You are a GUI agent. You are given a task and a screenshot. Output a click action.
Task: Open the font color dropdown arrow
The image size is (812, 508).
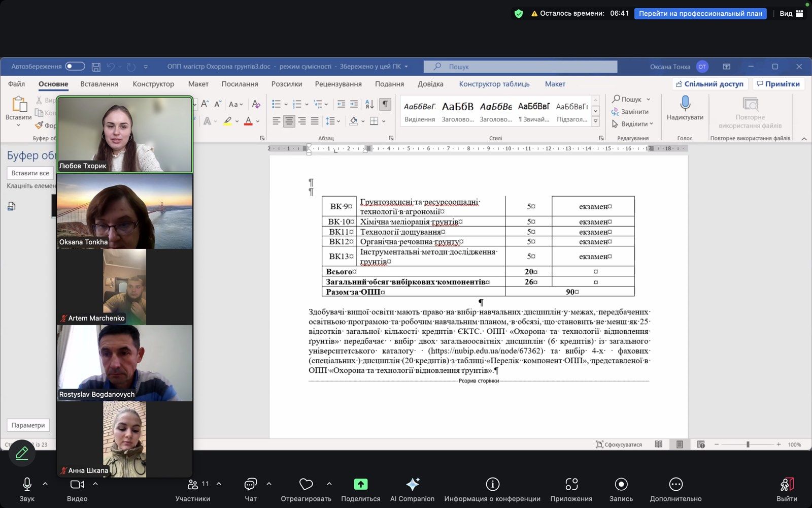point(258,121)
